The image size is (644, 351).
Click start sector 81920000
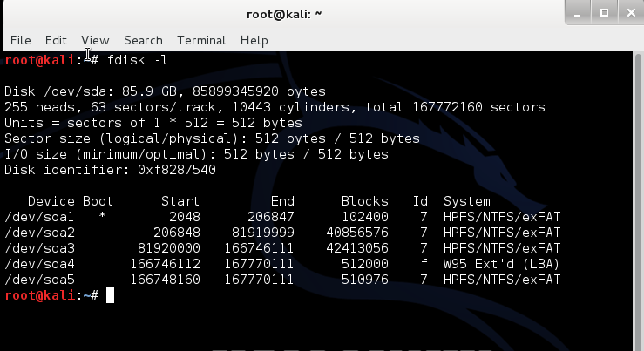pos(169,248)
